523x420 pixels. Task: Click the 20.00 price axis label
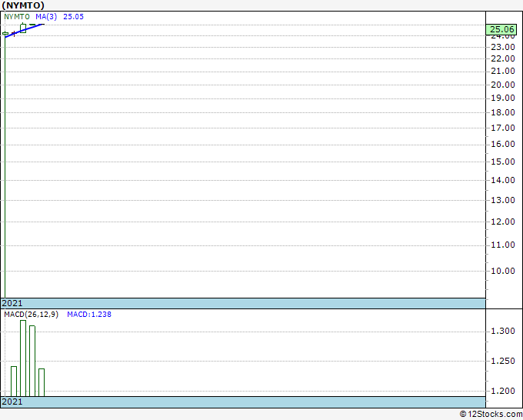[503, 85]
